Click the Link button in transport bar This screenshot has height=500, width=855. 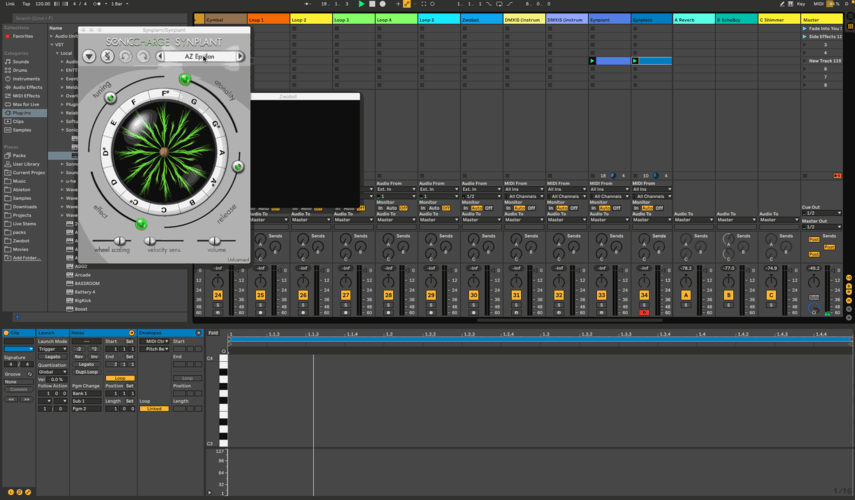click(x=10, y=4)
